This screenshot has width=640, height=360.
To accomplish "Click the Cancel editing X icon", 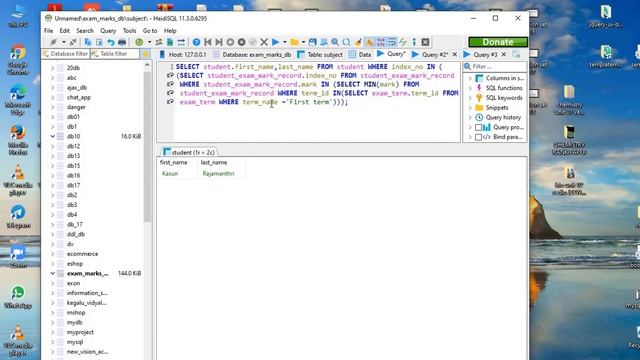I will coord(264,42).
